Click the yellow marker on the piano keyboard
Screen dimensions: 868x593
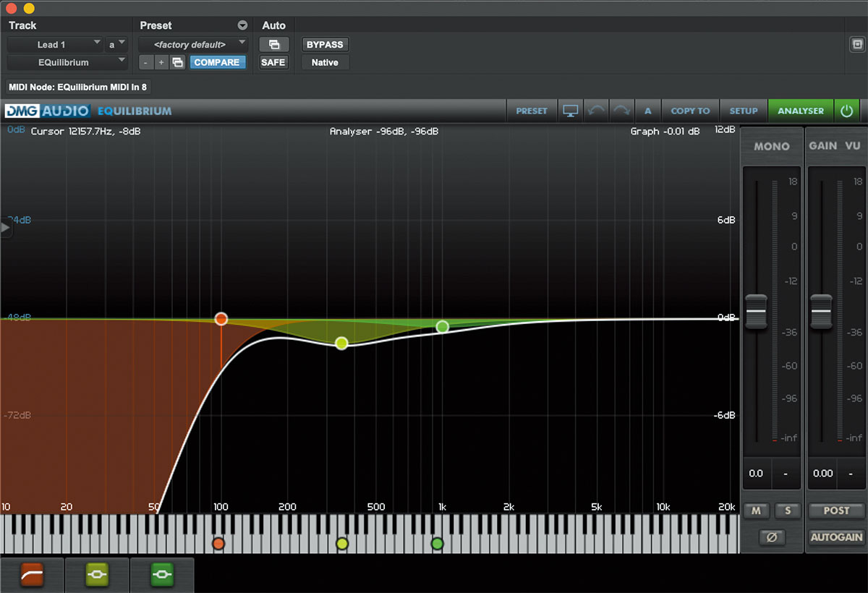tap(342, 543)
